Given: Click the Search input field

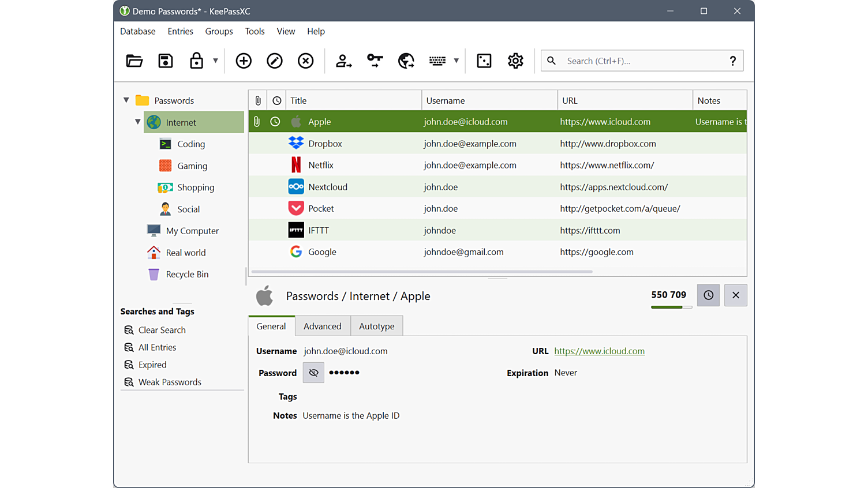Looking at the screenshot, I should (641, 61).
